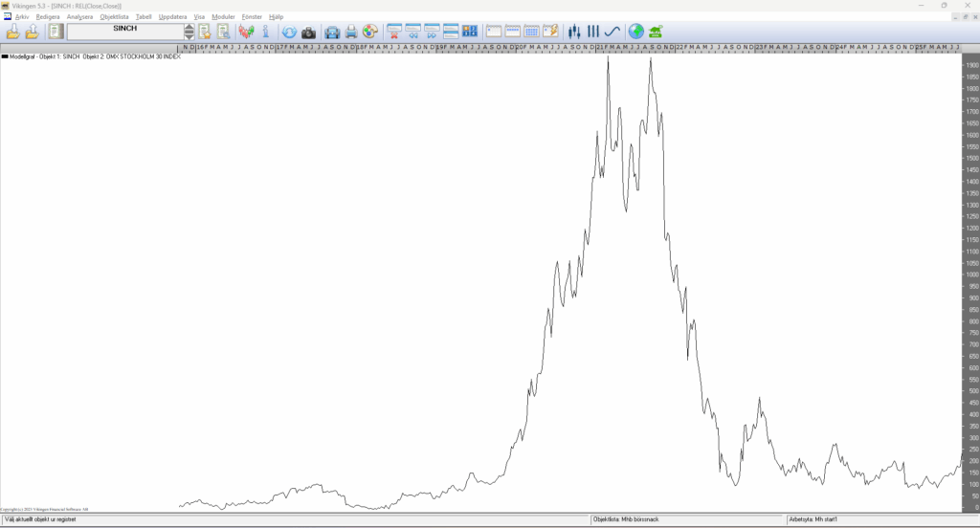Click the window icon with rewind arrows
The height and width of the screenshot is (528, 980).
click(413, 32)
